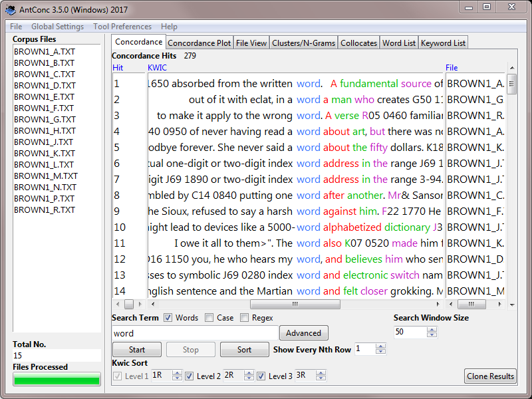The width and height of the screenshot is (532, 399).
Task: Open the Collocates tab
Action: (358, 43)
